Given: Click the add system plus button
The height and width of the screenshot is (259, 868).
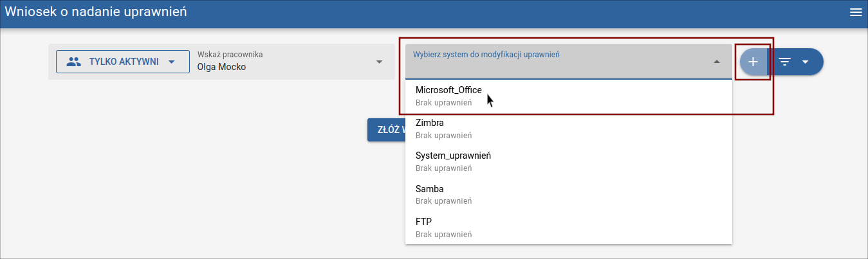Looking at the screenshot, I should coord(753,62).
